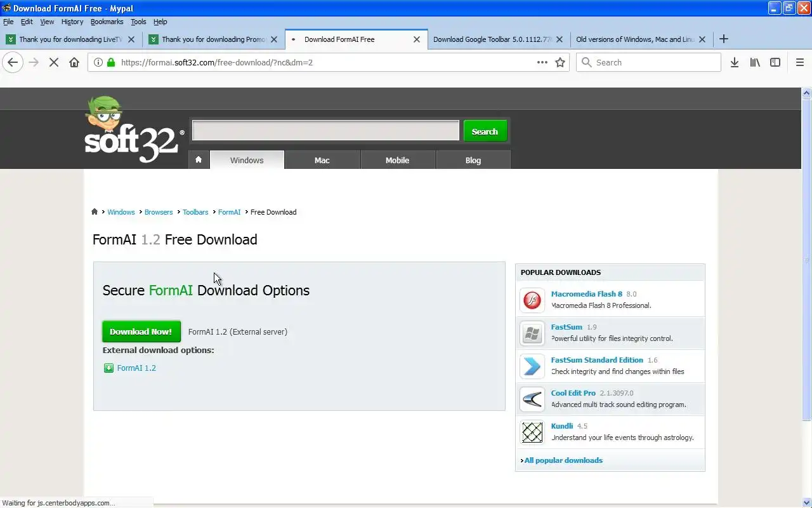Open the Tools menu

point(138,22)
